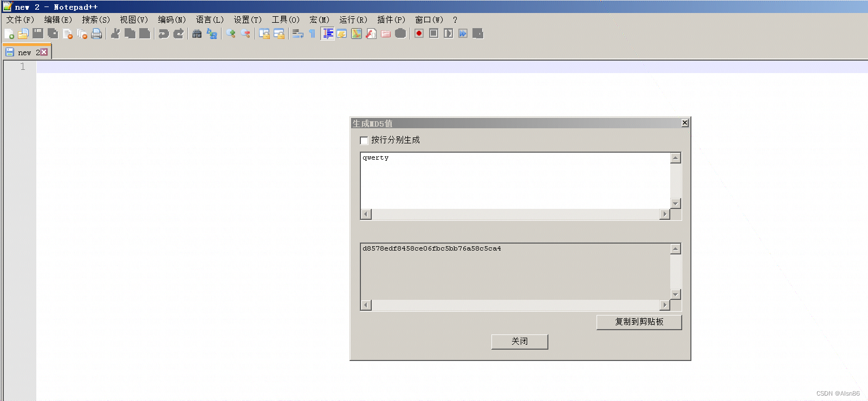
Task: Click the Replace toolbar icon
Action: coord(212,34)
